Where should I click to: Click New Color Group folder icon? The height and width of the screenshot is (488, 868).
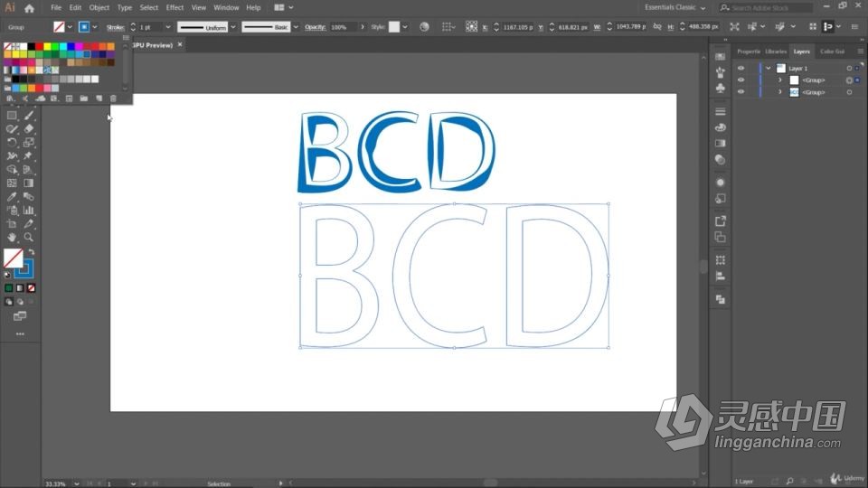[x=83, y=99]
